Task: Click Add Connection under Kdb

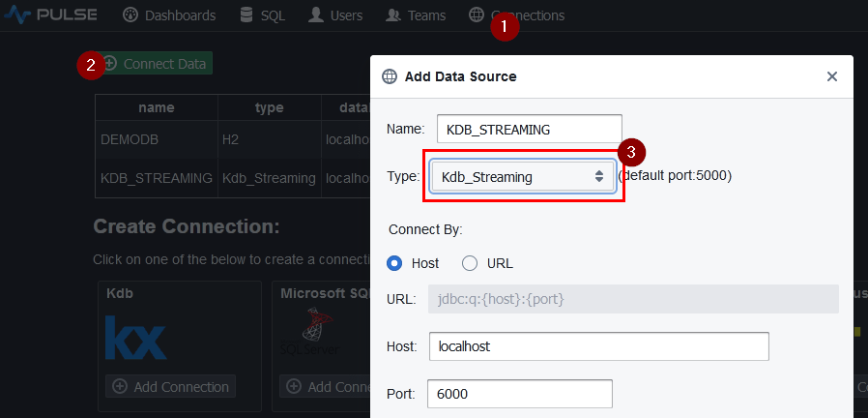Action: pyautogui.click(x=171, y=387)
